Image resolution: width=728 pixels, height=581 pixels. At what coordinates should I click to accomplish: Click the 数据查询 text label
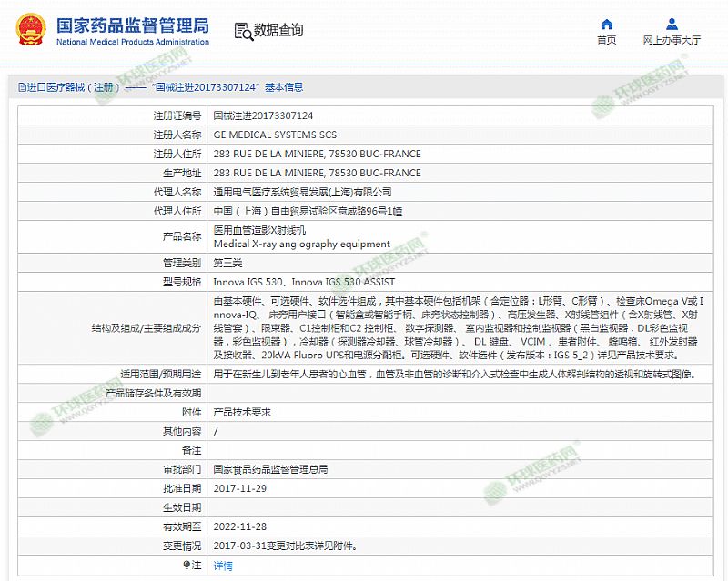tap(278, 31)
